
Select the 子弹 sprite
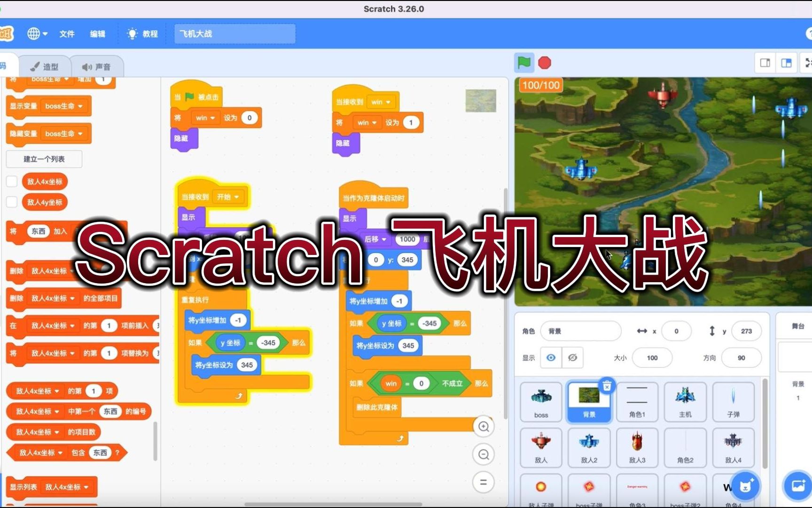[x=733, y=402]
